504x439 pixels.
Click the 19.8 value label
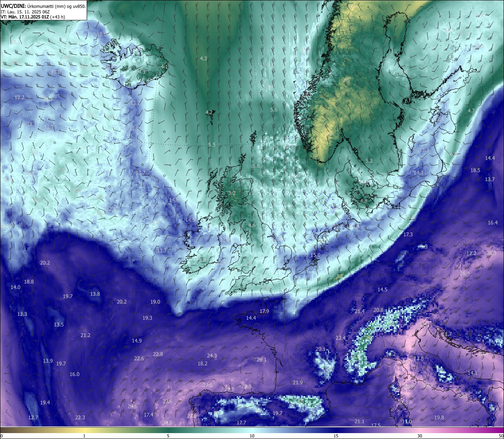(439, 417)
